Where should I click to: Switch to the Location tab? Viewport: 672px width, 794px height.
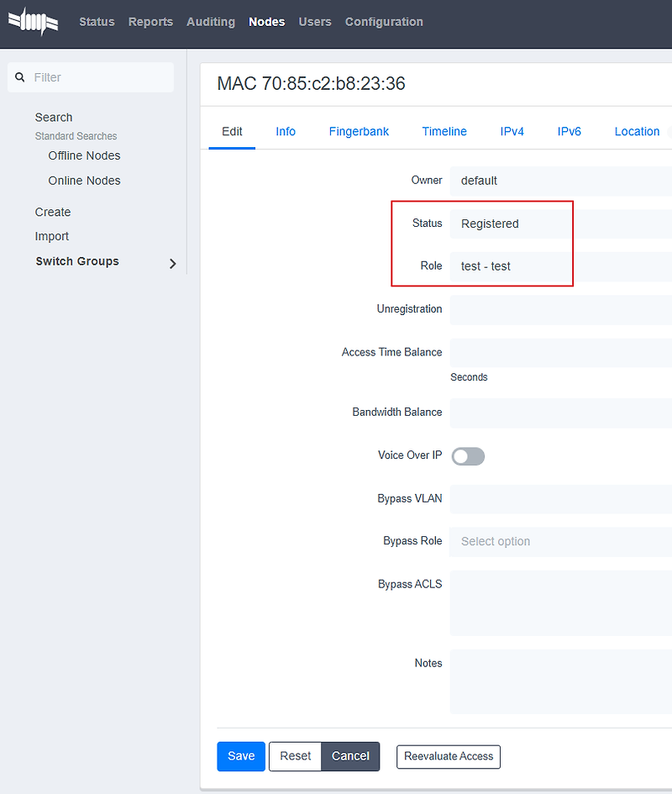[x=637, y=132]
